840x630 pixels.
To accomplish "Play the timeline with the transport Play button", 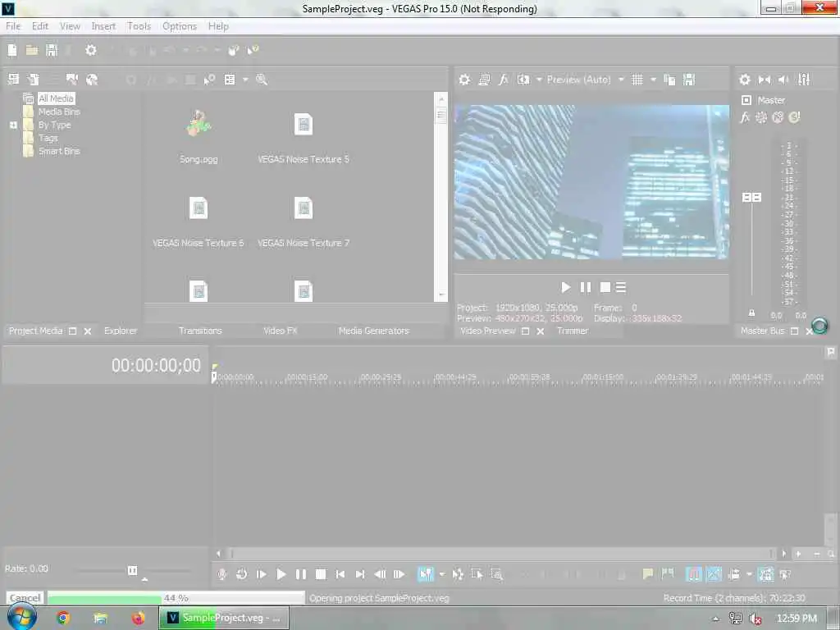I will coord(281,574).
